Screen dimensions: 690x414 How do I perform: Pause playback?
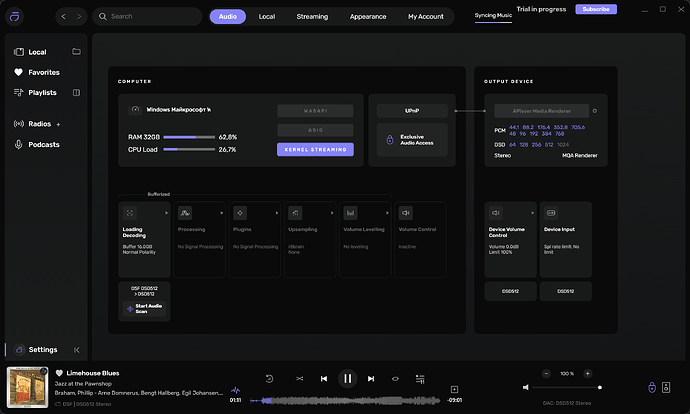pos(348,379)
